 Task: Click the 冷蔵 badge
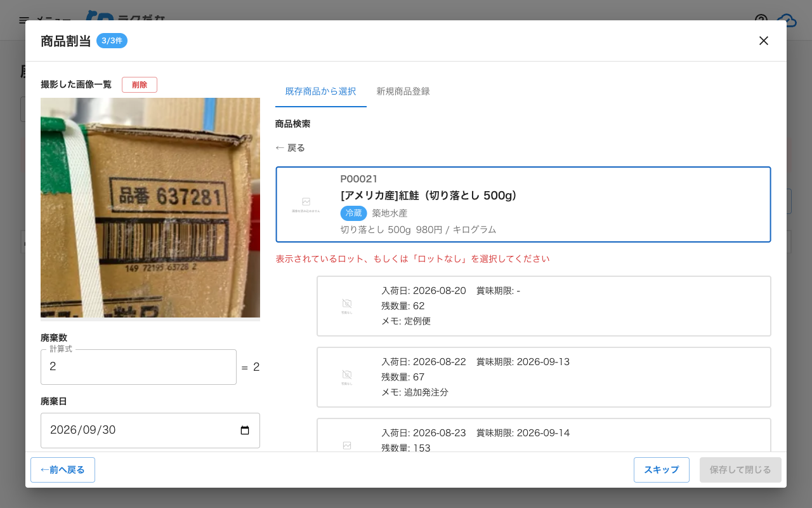pos(353,213)
